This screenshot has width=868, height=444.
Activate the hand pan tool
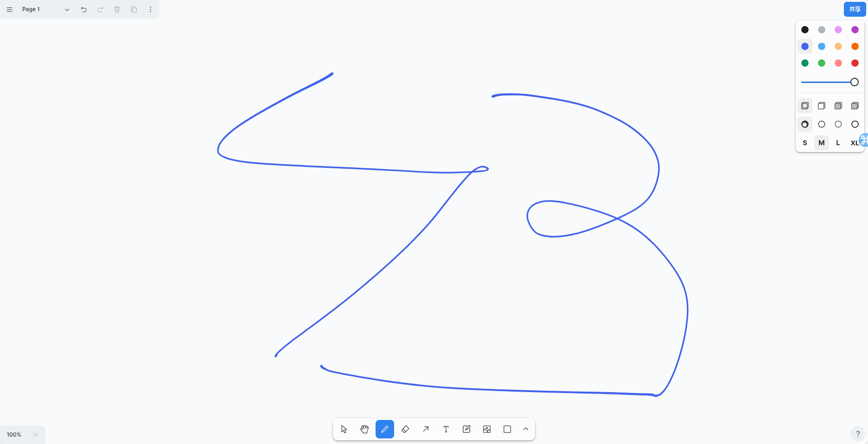tap(364, 429)
